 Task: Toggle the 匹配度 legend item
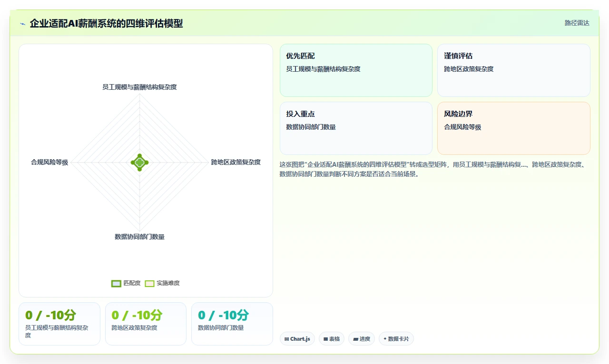coord(126,283)
